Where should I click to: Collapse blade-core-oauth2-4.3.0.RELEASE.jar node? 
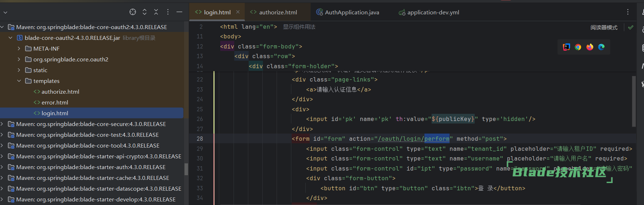click(10, 38)
